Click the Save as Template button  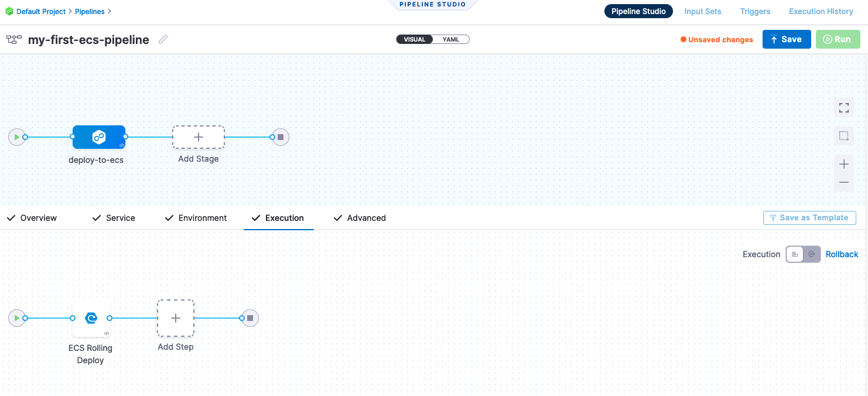tap(809, 218)
